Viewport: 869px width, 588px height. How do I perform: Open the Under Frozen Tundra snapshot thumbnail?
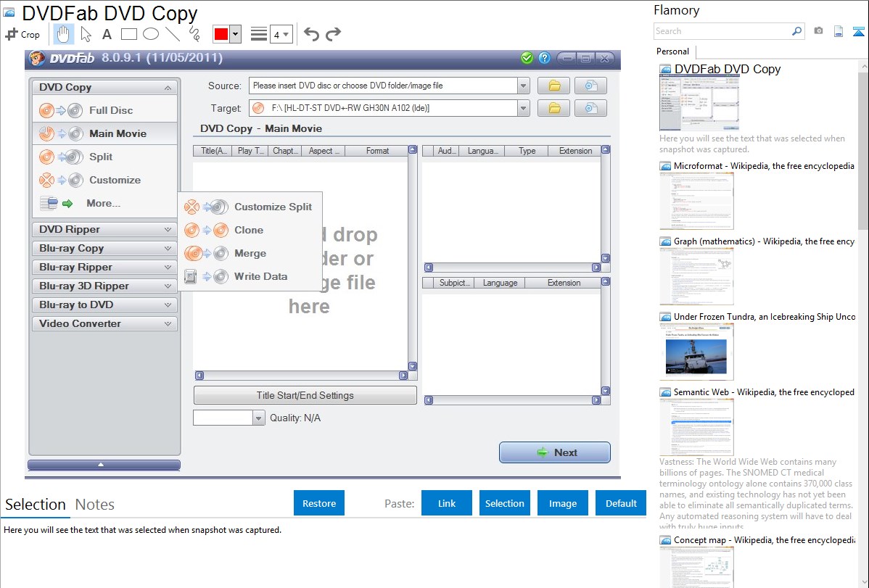tap(696, 352)
